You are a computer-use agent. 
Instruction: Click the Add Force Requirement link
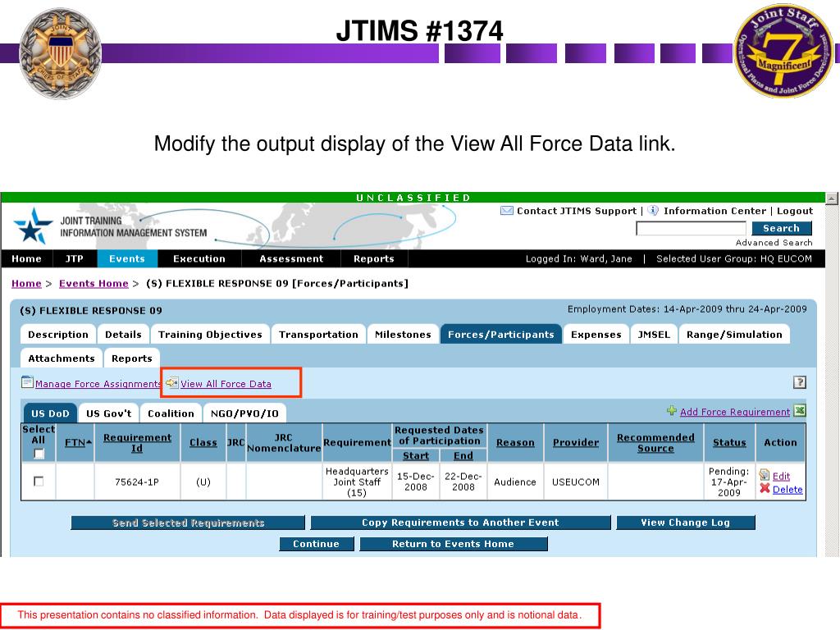pos(735,412)
